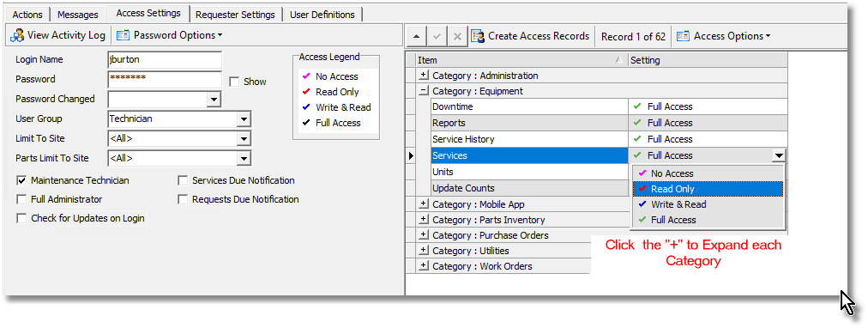Choose No Access from the dropdown list

[x=708, y=173]
